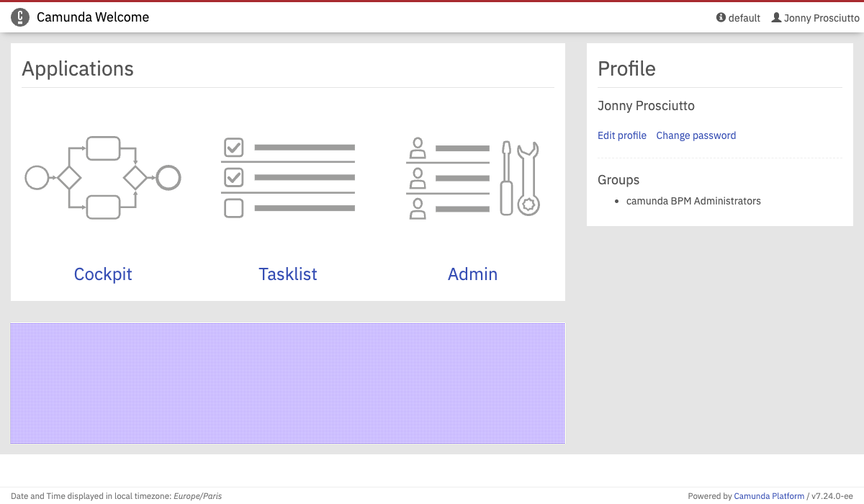The width and height of the screenshot is (864, 504).
Task: Click the Camunda logo icon
Action: 20,17
